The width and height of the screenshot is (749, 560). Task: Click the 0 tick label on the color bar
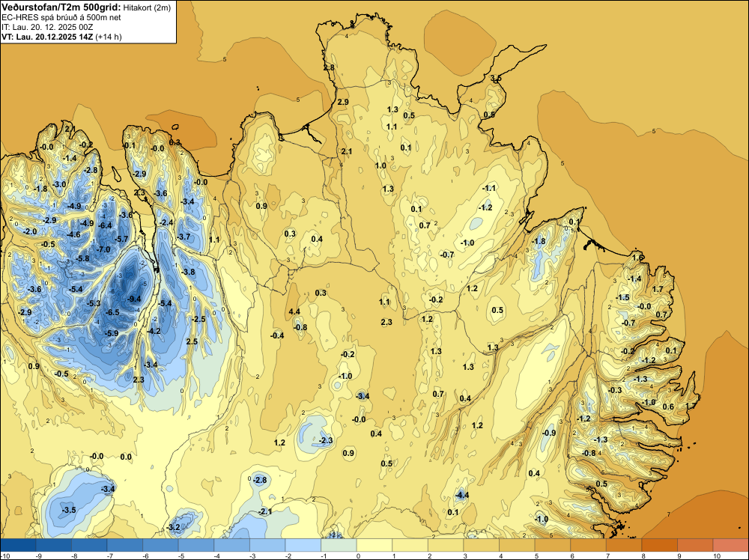click(358, 556)
